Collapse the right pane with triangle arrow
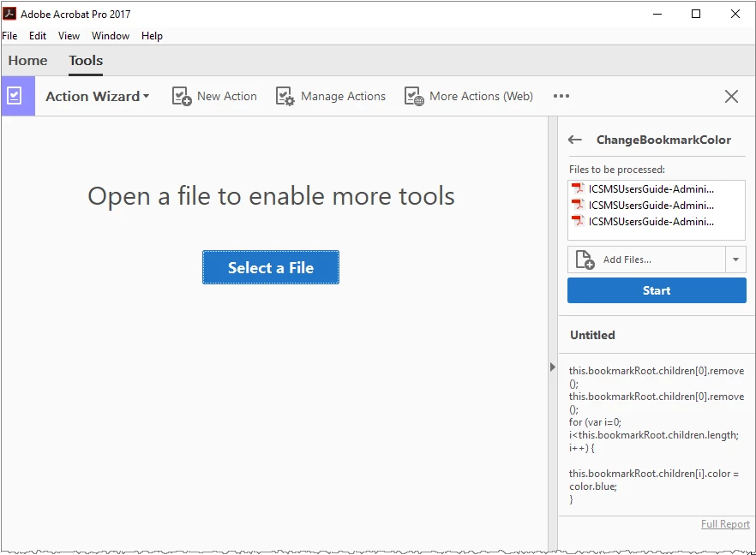The height and width of the screenshot is (555, 756). (553, 367)
